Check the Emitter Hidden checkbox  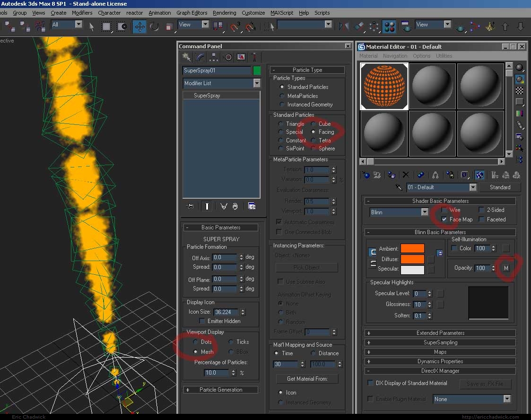(x=202, y=321)
